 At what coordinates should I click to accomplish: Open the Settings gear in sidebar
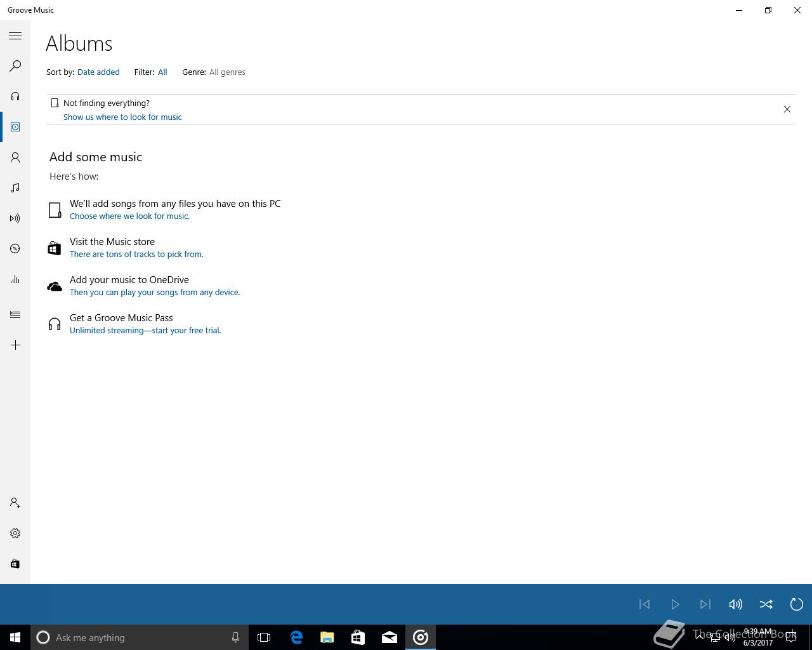tap(15, 533)
